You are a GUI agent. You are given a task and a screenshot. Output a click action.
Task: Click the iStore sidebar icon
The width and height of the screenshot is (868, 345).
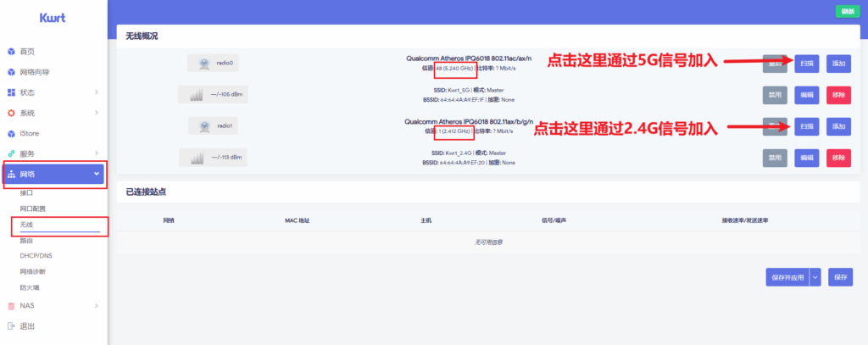[11, 133]
